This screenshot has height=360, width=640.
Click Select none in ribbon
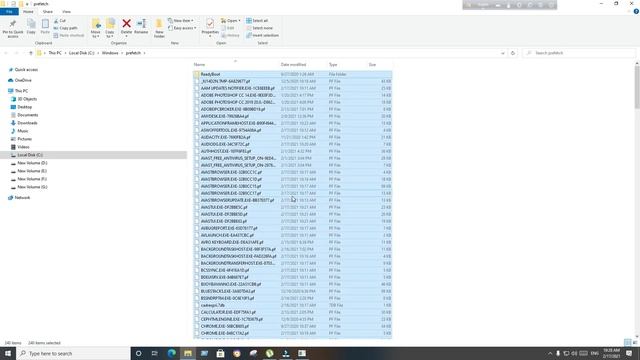(260, 28)
